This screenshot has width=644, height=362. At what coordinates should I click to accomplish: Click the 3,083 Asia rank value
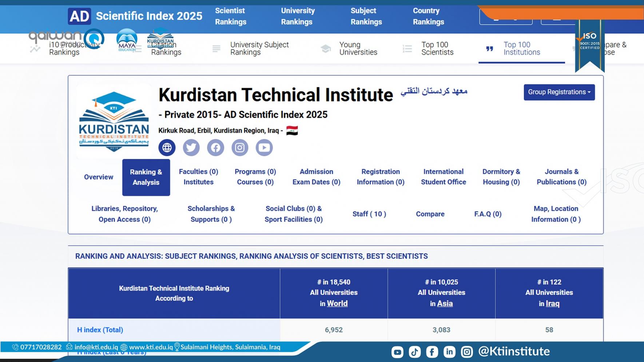click(441, 330)
